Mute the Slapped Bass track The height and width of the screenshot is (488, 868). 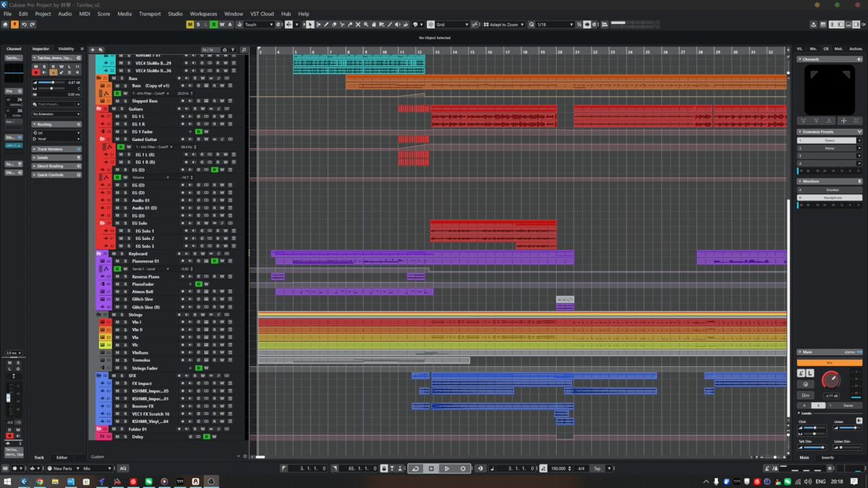tap(116, 101)
